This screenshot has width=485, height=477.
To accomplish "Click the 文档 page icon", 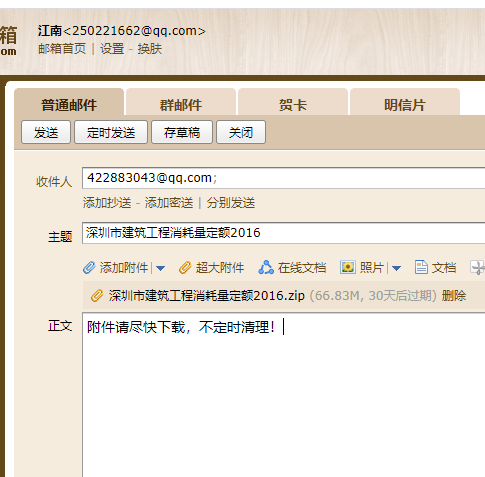I will click(x=421, y=267).
